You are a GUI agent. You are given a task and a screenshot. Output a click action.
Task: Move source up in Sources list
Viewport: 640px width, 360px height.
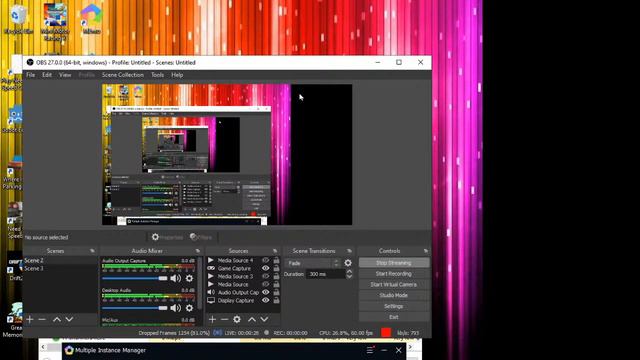point(252,319)
